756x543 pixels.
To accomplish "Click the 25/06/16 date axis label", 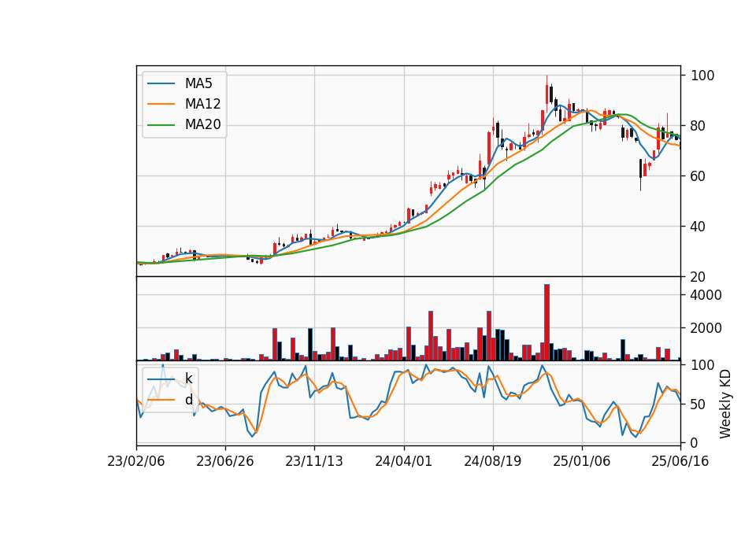I will pos(680,461).
